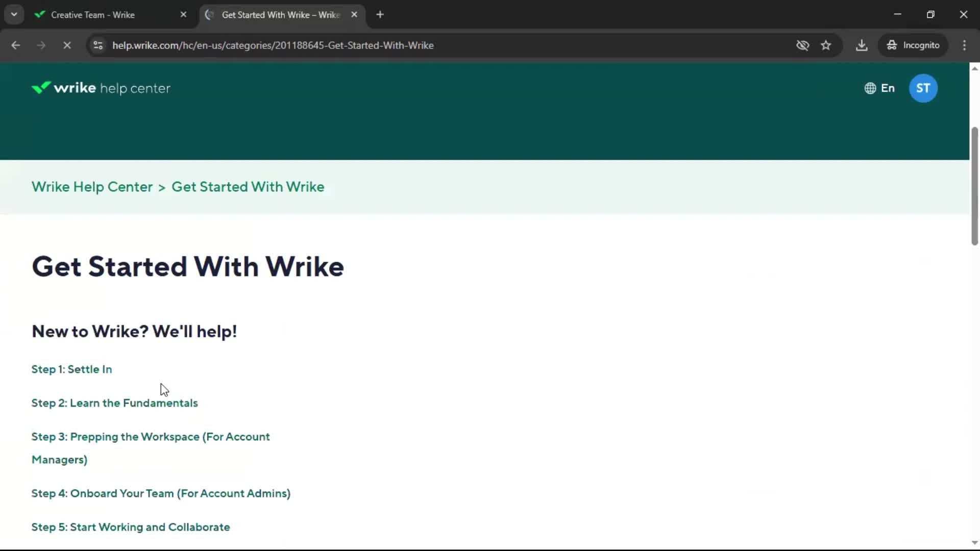
Task: Open Step 2: Learn the Fundamentals
Action: tap(114, 403)
